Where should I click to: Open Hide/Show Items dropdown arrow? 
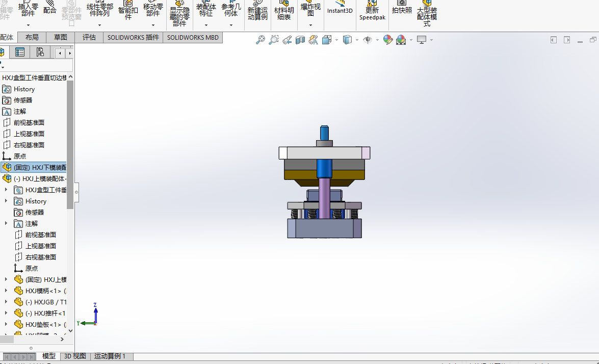pos(377,40)
